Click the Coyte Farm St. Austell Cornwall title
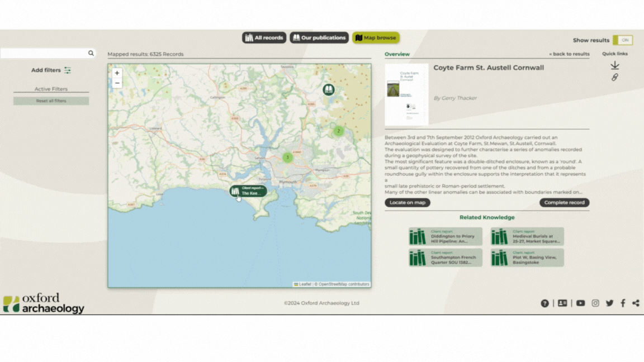This screenshot has width=644, height=362. 489,68
